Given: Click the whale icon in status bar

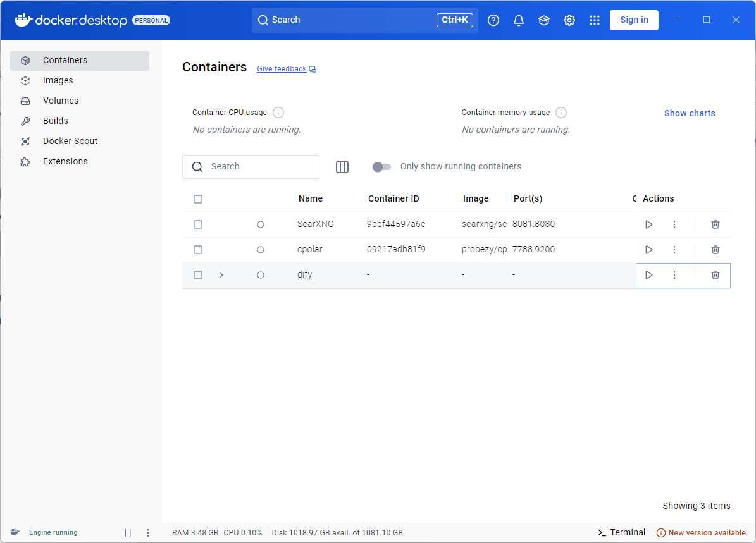Looking at the screenshot, I should [15, 532].
